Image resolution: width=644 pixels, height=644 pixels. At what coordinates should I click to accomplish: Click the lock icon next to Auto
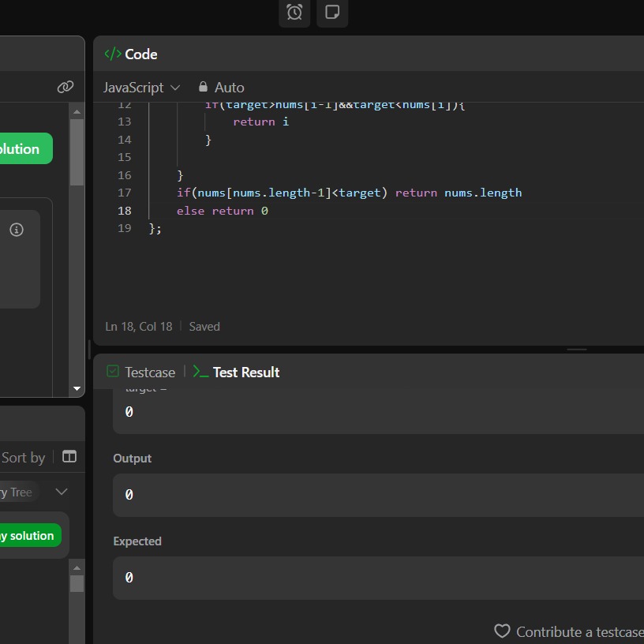tap(203, 87)
